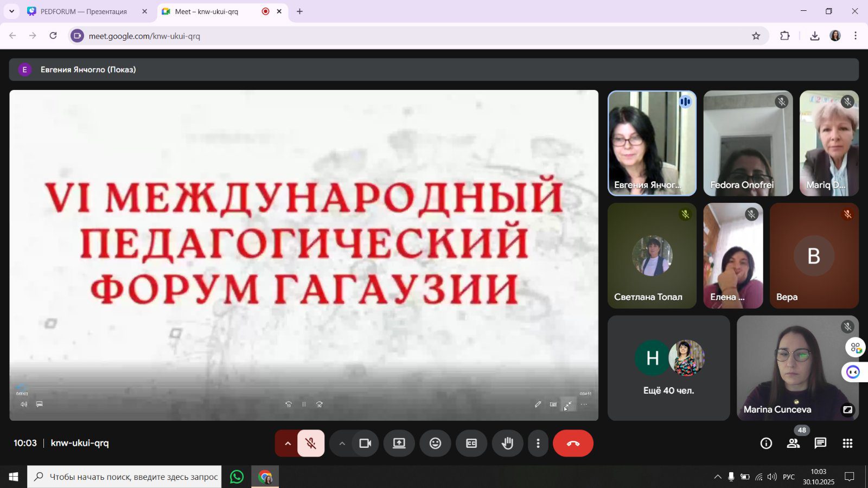Open the activities grid icon

[x=847, y=443]
